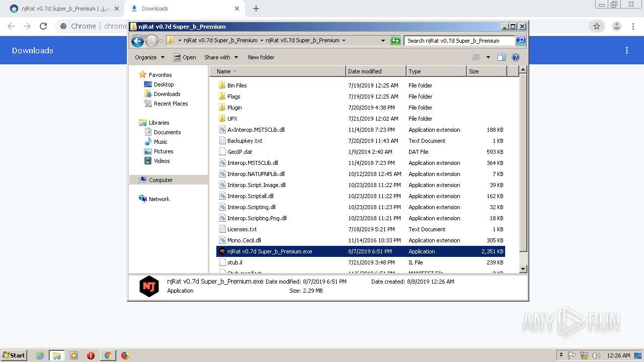Open Music library in navigation pane
Image resolution: width=644 pixels, height=362 pixels.
click(x=160, y=142)
